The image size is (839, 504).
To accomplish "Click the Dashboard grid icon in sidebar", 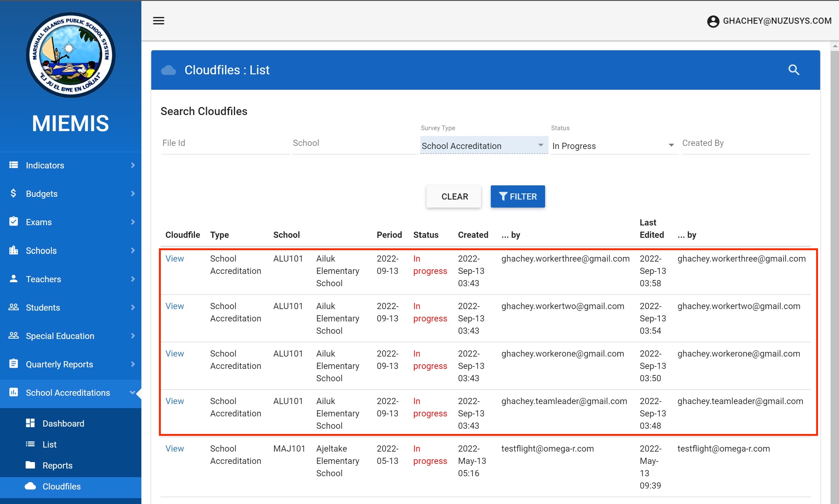I will point(30,423).
